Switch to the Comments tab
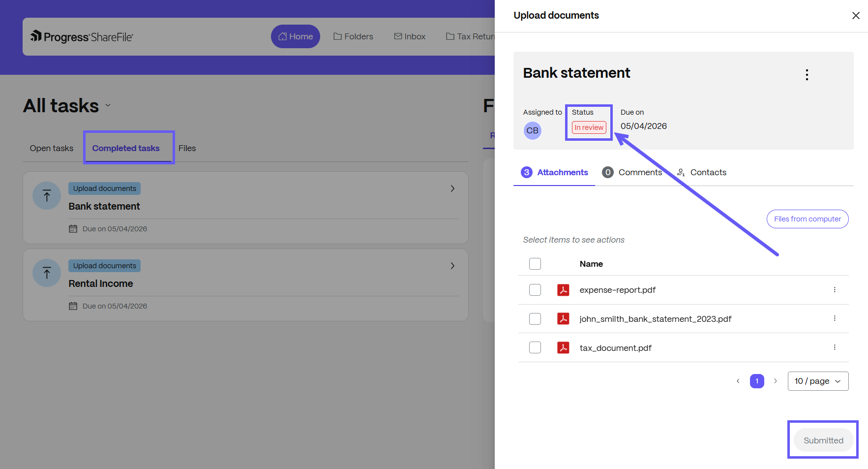 (x=641, y=172)
